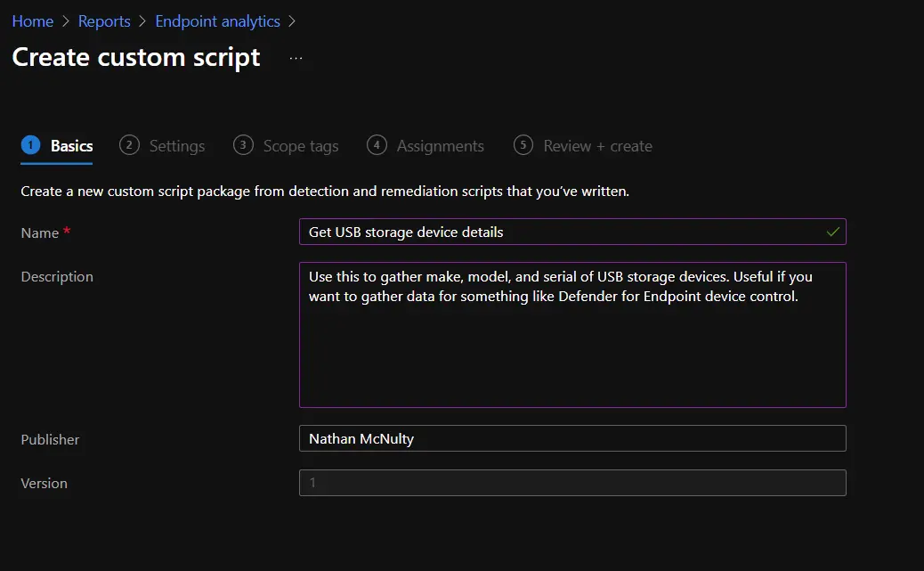Image resolution: width=924 pixels, height=571 pixels.
Task: Click the step 2 circle icon
Action: click(129, 145)
